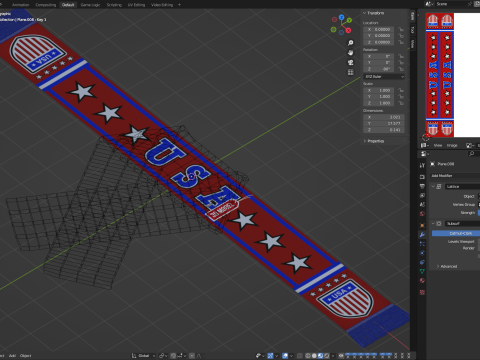Switch to the Compositing workspace tab

pos(46,5)
